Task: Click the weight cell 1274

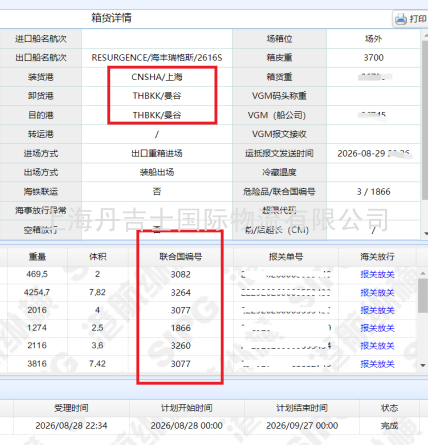Action: [37, 328]
